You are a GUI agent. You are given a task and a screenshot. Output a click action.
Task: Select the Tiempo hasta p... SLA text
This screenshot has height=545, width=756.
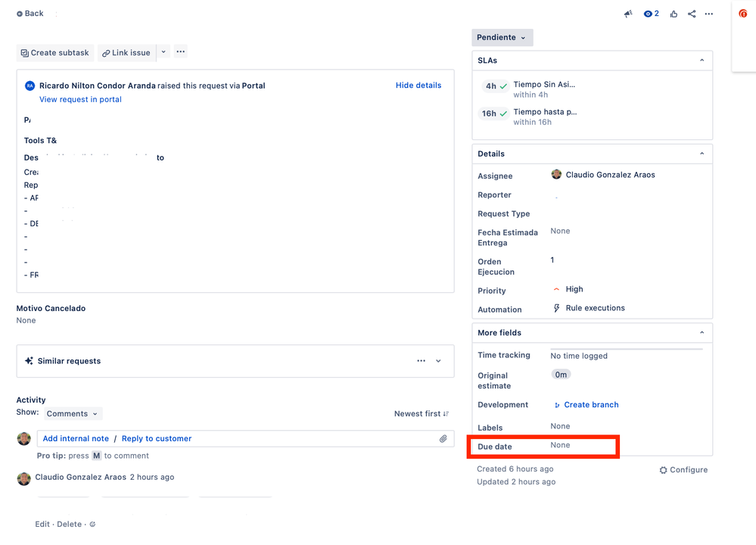click(x=545, y=112)
